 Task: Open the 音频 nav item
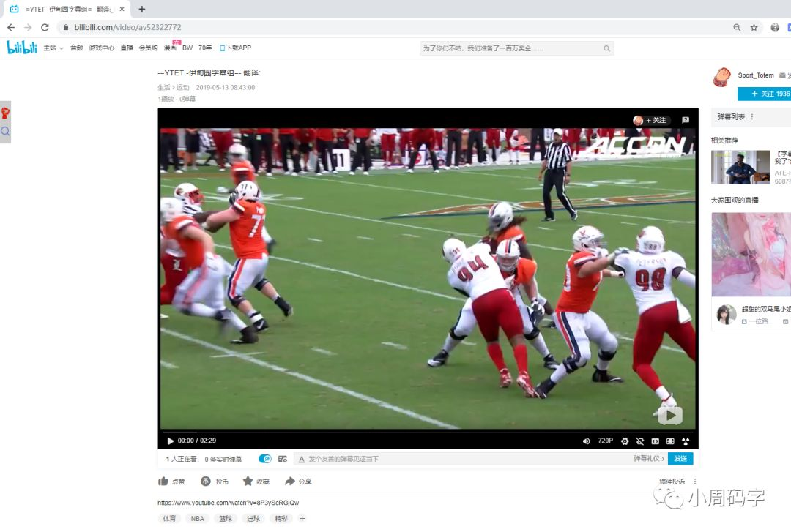[77, 48]
